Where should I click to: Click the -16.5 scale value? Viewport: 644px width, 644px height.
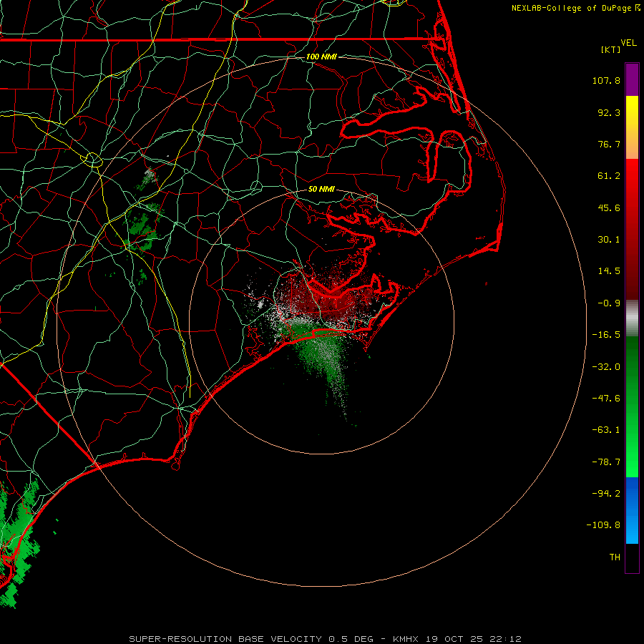[x=606, y=335]
